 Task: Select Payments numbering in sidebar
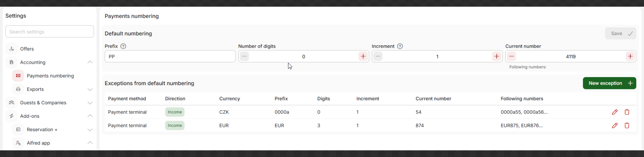[50, 76]
